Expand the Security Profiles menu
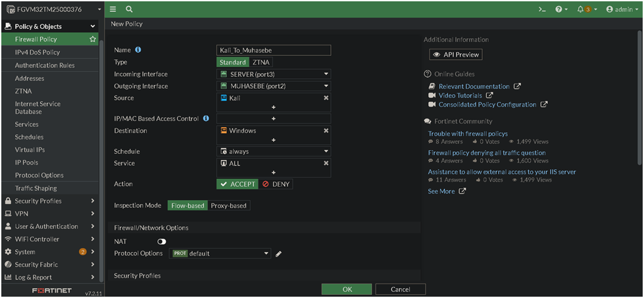The image size is (644, 298). click(49, 201)
